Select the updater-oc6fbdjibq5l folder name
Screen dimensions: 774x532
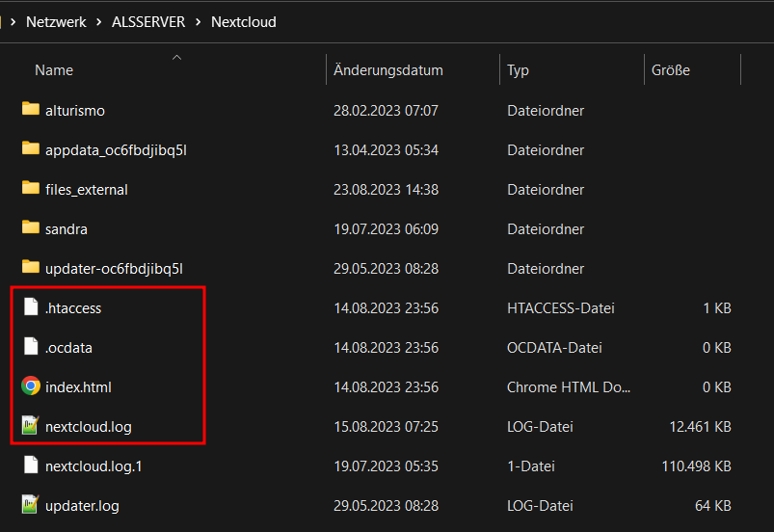point(114,269)
